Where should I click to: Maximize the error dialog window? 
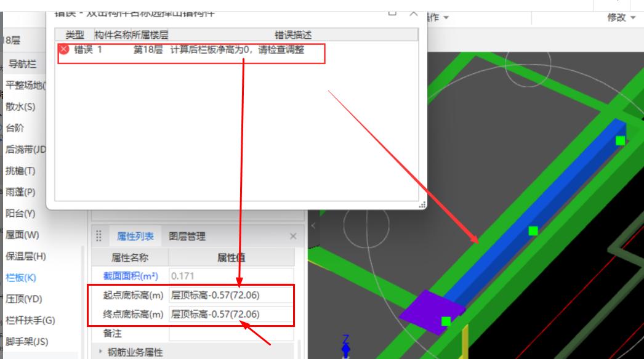coord(392,13)
